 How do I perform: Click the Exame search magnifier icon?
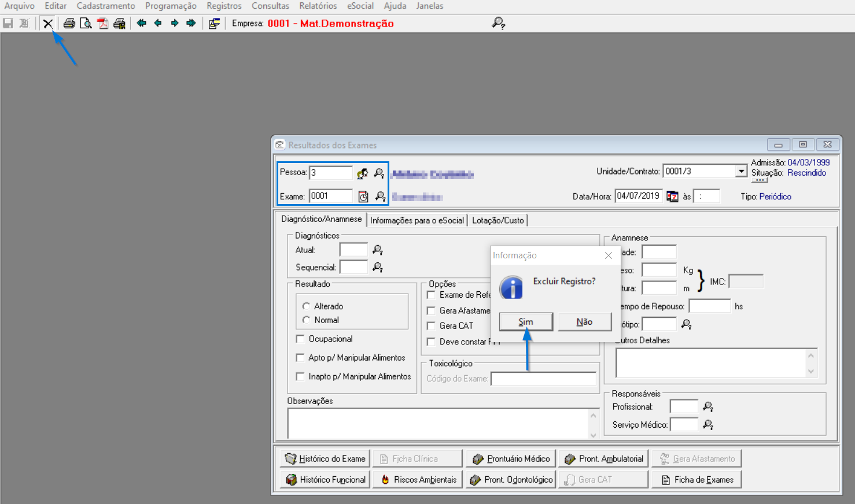[380, 197]
